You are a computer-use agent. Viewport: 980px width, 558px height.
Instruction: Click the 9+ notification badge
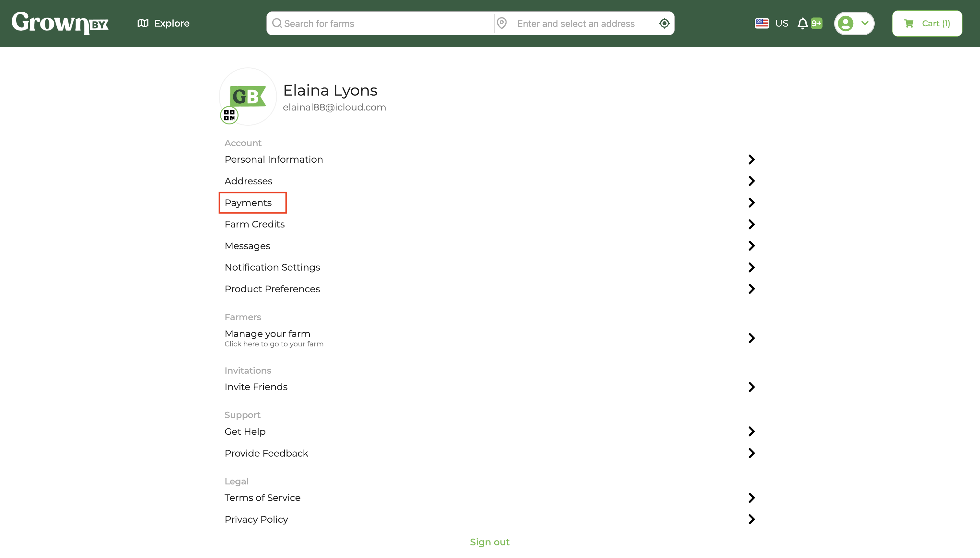[816, 23]
